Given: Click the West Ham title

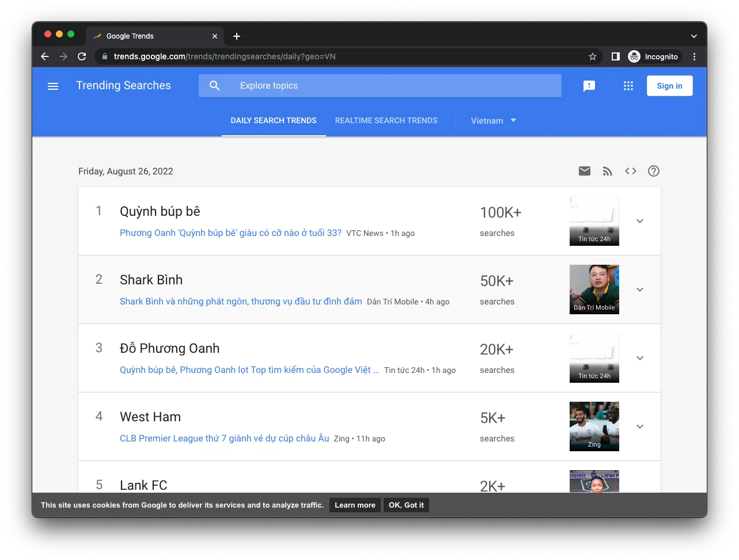Looking at the screenshot, I should [x=150, y=417].
